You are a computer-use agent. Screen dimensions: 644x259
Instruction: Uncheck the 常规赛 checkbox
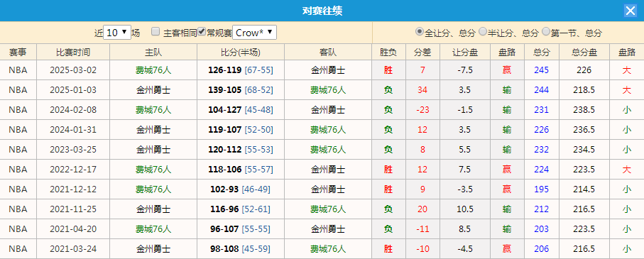point(202,32)
